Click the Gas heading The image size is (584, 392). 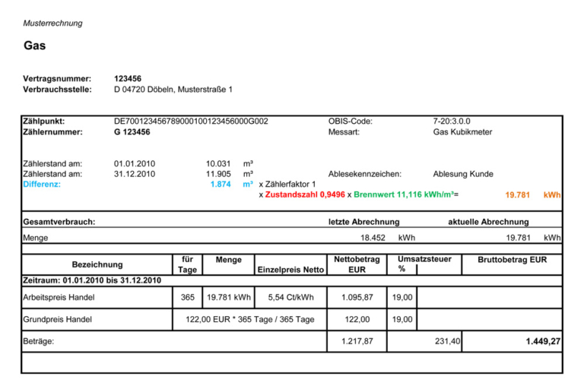pyautogui.click(x=35, y=46)
